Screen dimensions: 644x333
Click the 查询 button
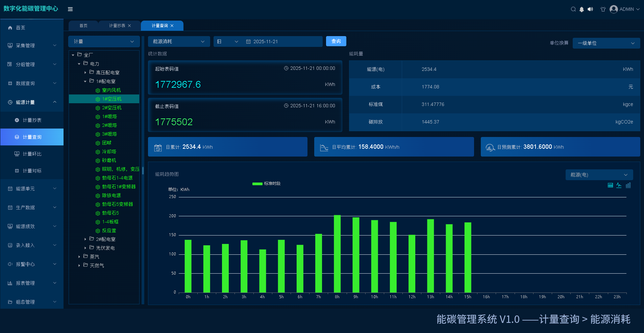click(x=336, y=41)
